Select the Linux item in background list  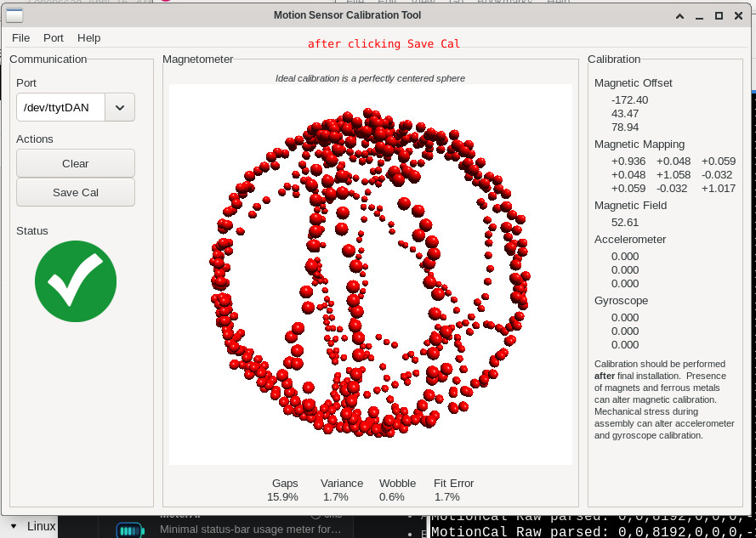[41, 527]
